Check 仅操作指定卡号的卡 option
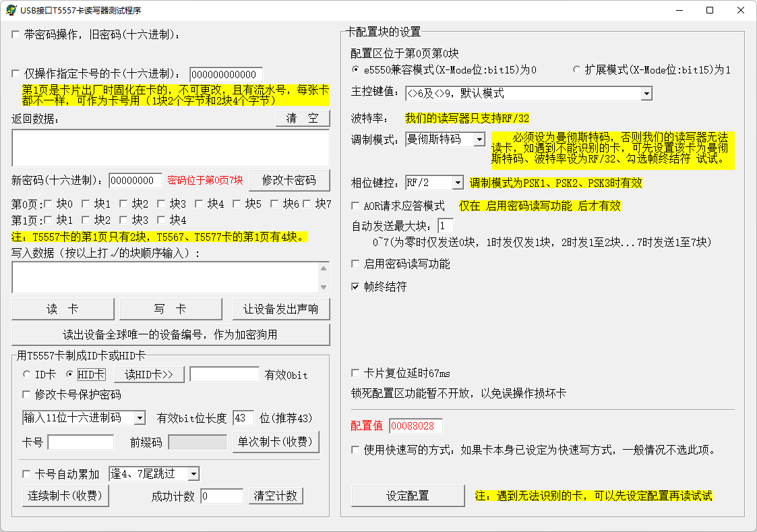This screenshot has width=757, height=532. point(16,74)
